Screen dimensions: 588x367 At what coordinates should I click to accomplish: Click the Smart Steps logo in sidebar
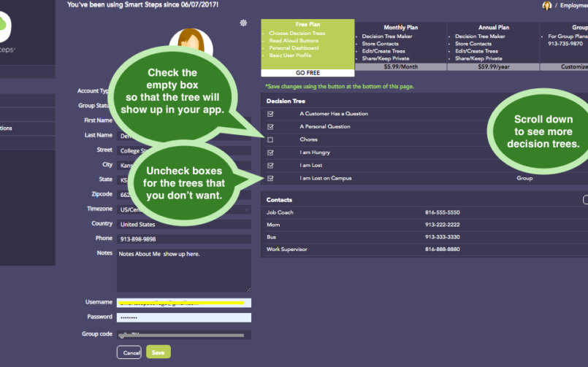pos(5,32)
